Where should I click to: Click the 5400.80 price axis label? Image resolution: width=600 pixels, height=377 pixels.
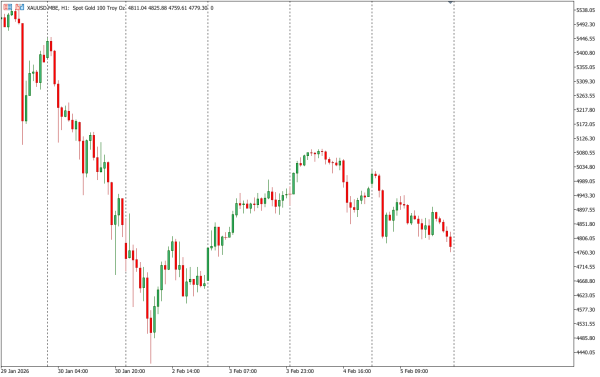click(586, 53)
